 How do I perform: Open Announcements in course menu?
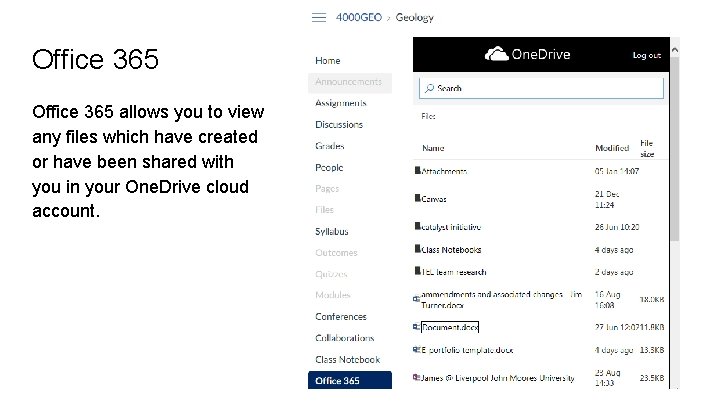(x=349, y=82)
